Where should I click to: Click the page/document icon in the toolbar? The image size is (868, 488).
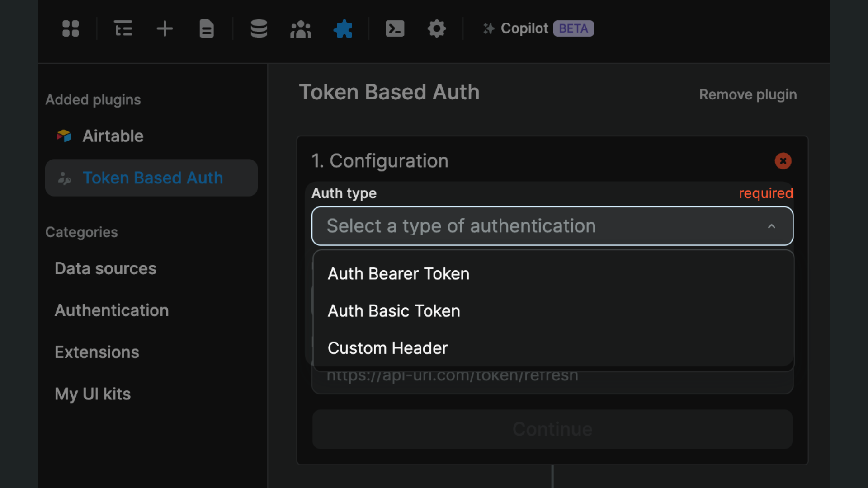[207, 28]
